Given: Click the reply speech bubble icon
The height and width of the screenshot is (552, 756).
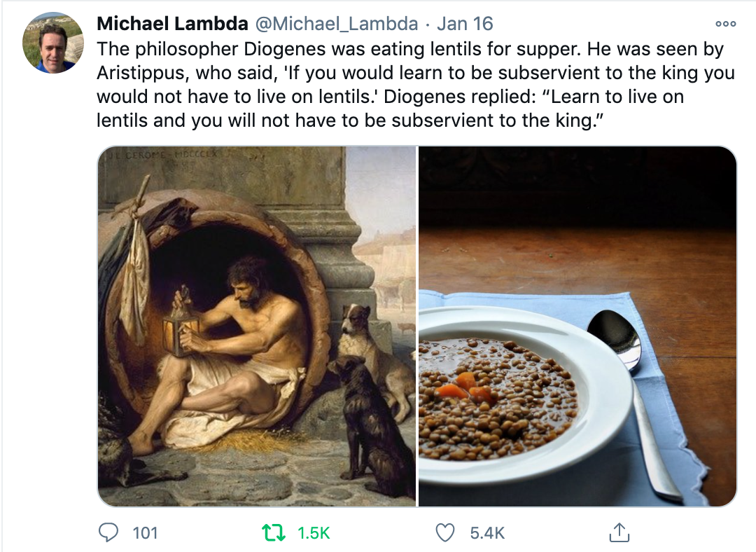Looking at the screenshot, I should (x=108, y=533).
